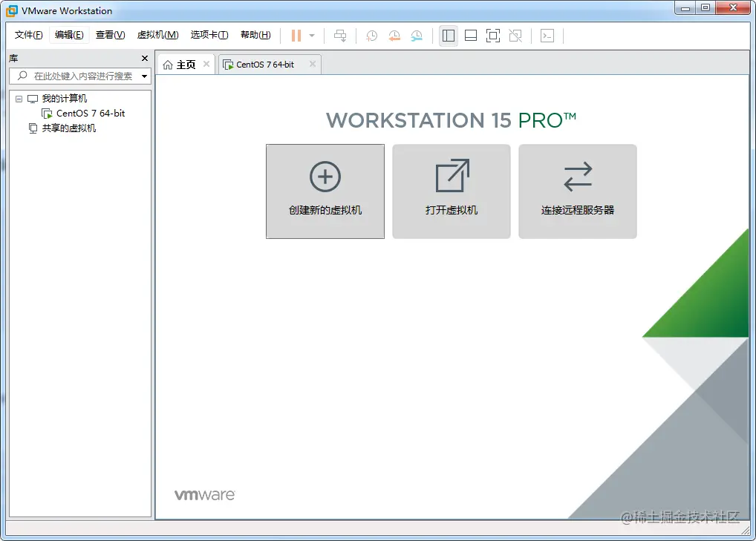Open the library search dropdown arrow

144,76
